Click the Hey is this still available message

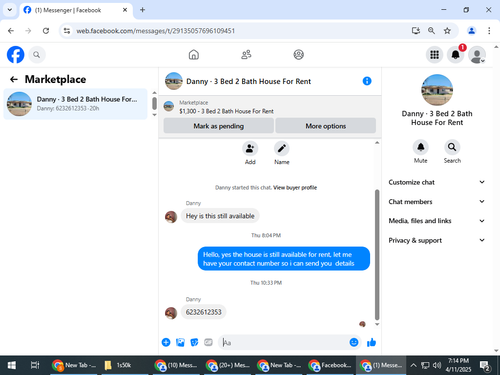[x=220, y=216]
